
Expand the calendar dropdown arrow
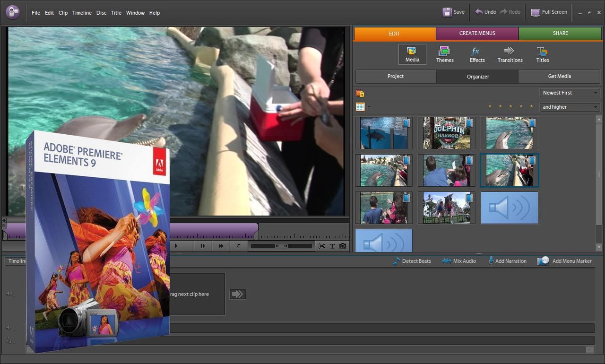click(x=369, y=107)
